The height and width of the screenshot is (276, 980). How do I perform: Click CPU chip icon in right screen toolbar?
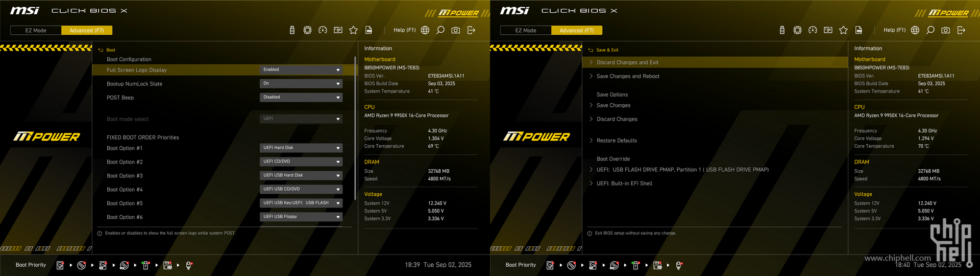[x=797, y=30]
